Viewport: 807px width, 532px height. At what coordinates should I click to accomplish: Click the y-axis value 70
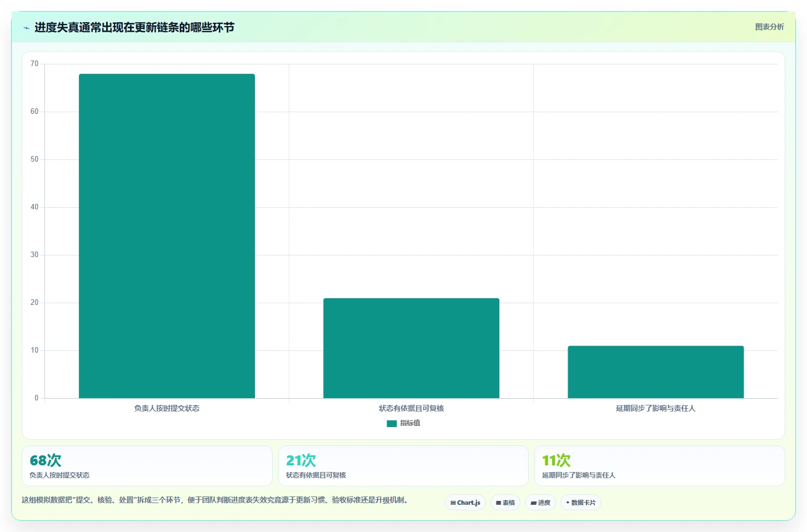tap(34, 64)
